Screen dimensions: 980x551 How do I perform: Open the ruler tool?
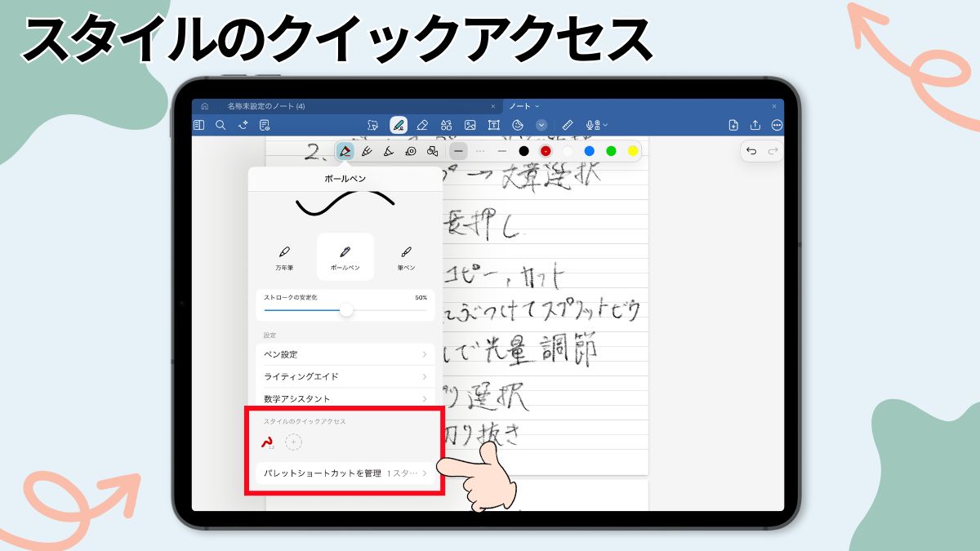coord(568,125)
